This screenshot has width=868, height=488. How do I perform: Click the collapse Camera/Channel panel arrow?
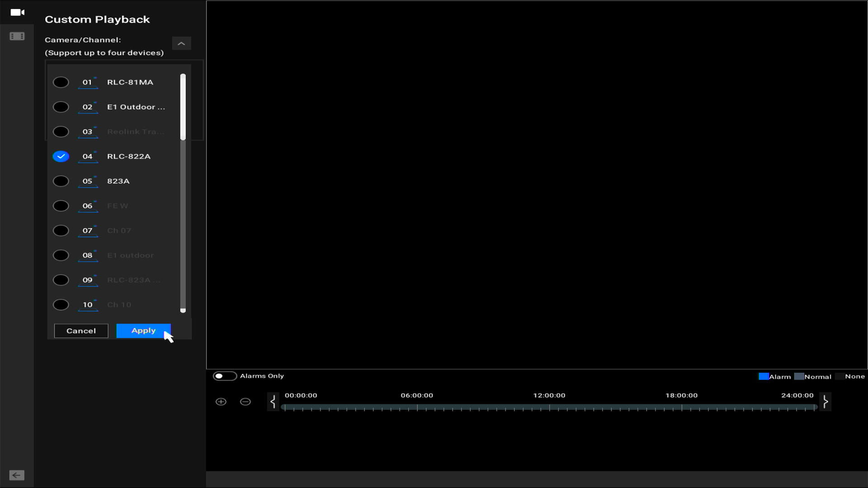click(x=182, y=43)
